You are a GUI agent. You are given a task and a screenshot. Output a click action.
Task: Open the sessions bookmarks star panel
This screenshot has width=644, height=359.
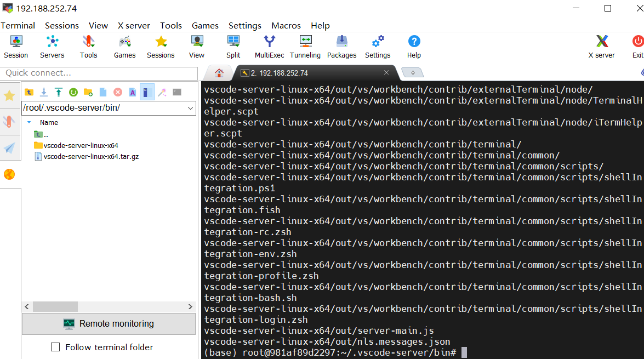pyautogui.click(x=9, y=96)
